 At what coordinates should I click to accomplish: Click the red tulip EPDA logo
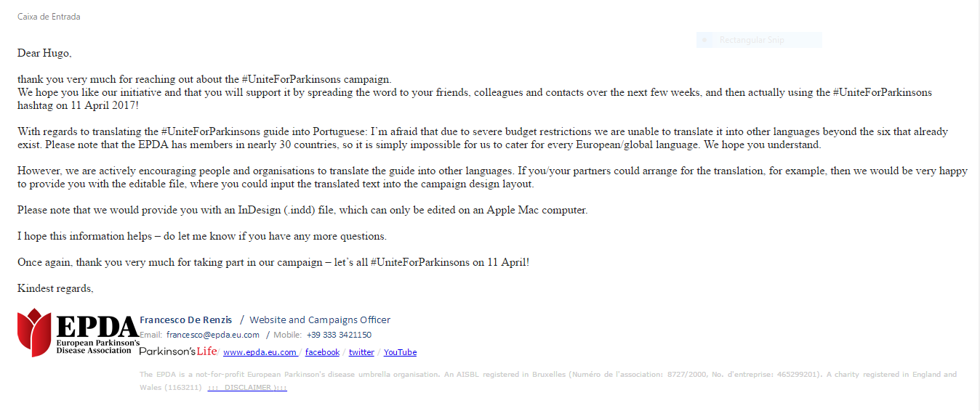(x=34, y=332)
